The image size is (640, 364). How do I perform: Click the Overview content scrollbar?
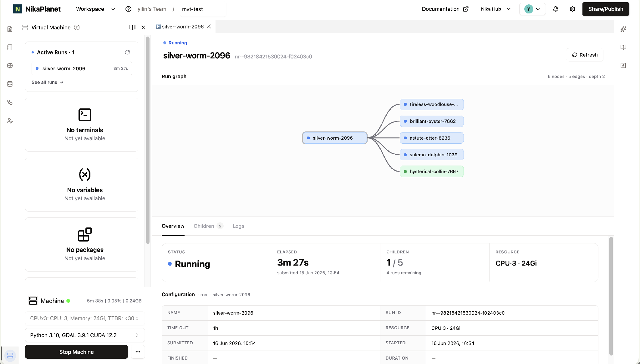click(611, 296)
